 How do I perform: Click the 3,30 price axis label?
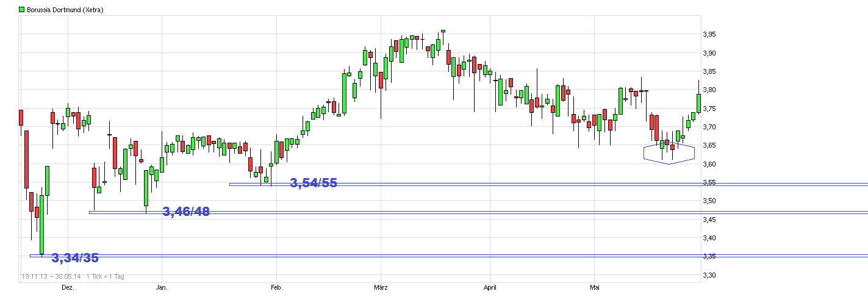click(711, 275)
